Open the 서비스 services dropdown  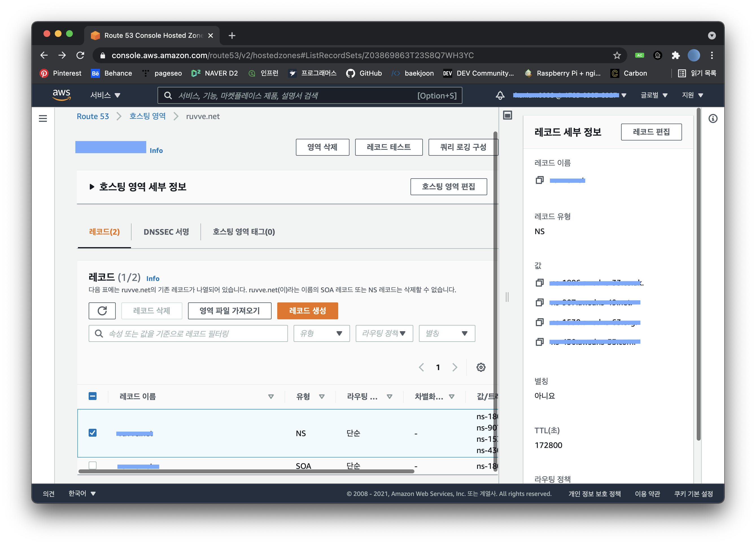[x=105, y=95]
